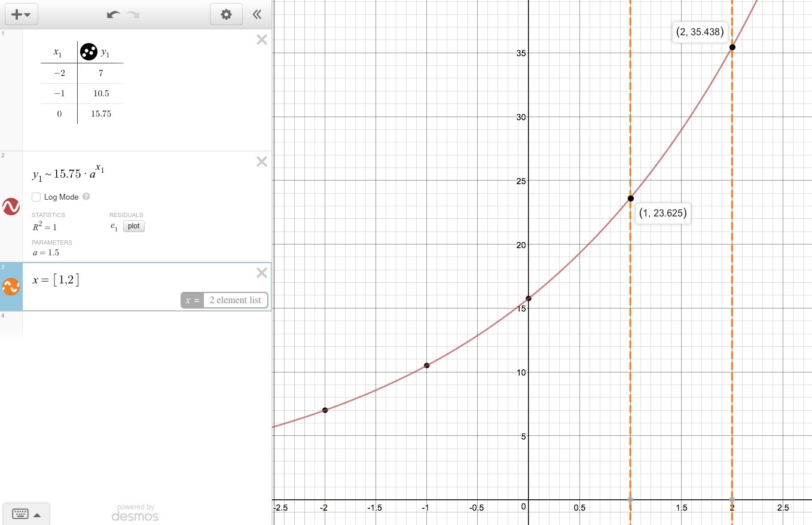Show the on-screen keyboard
Screen dimensions: 812x525
(x=20, y=514)
